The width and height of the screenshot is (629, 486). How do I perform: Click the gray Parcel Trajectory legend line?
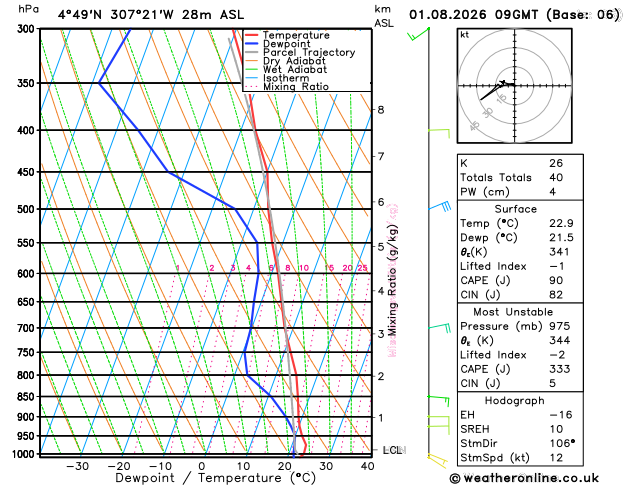(252, 53)
